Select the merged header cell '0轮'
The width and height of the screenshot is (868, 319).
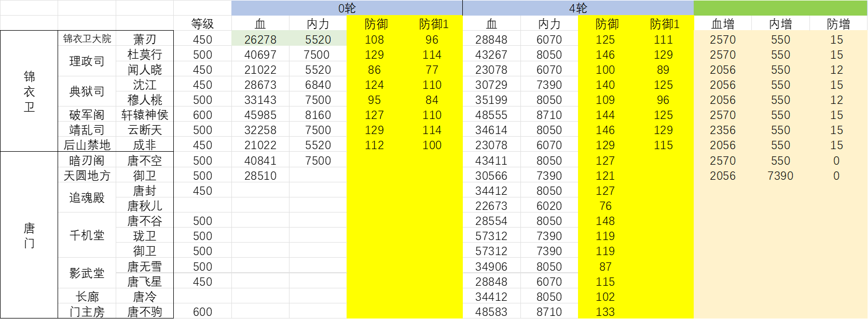(x=347, y=8)
